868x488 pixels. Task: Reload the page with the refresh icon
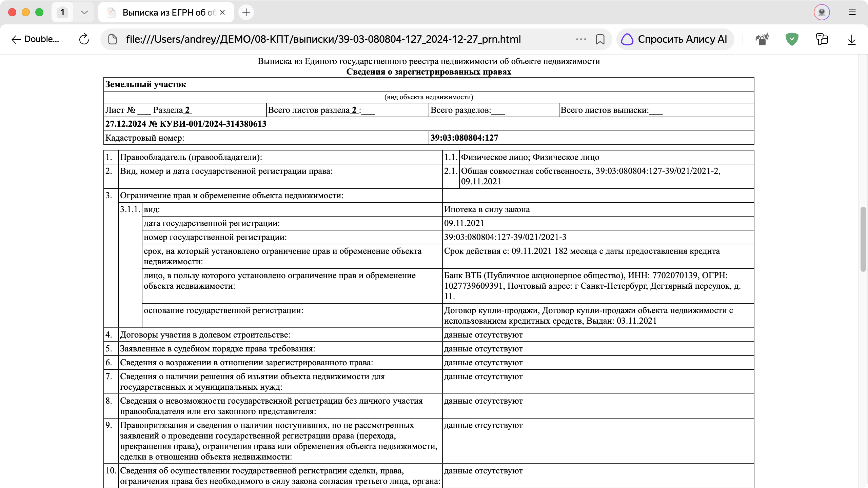(x=84, y=39)
